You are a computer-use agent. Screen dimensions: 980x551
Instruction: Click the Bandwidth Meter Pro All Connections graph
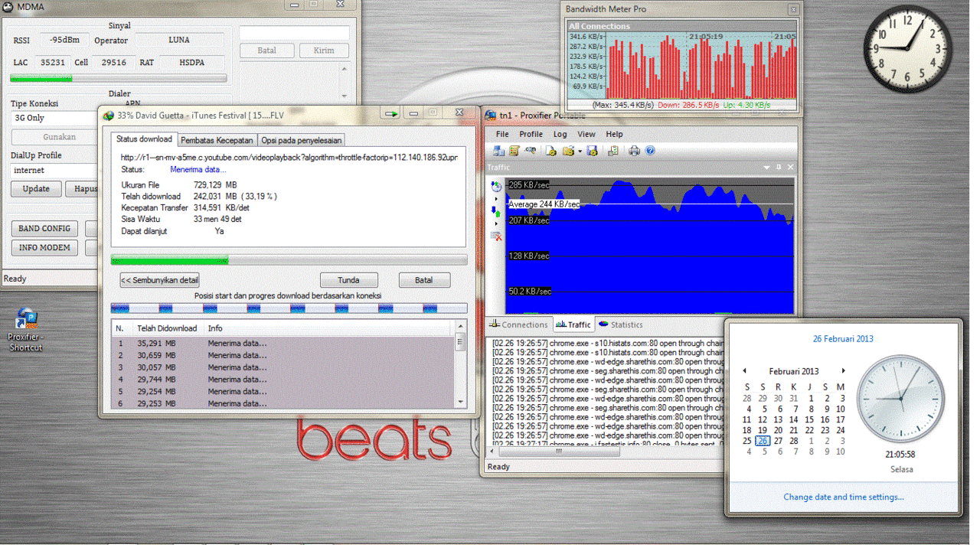(x=682, y=67)
